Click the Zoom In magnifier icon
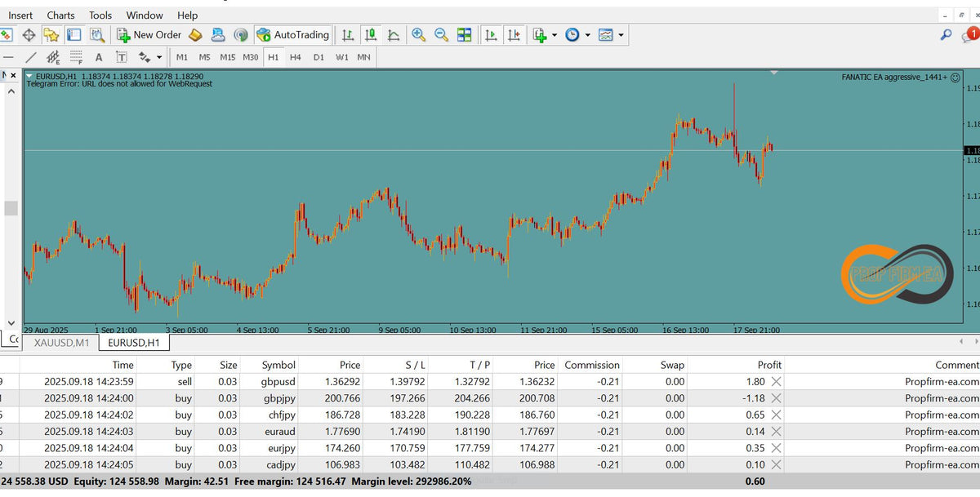The height and width of the screenshot is (497, 980). click(x=419, y=35)
